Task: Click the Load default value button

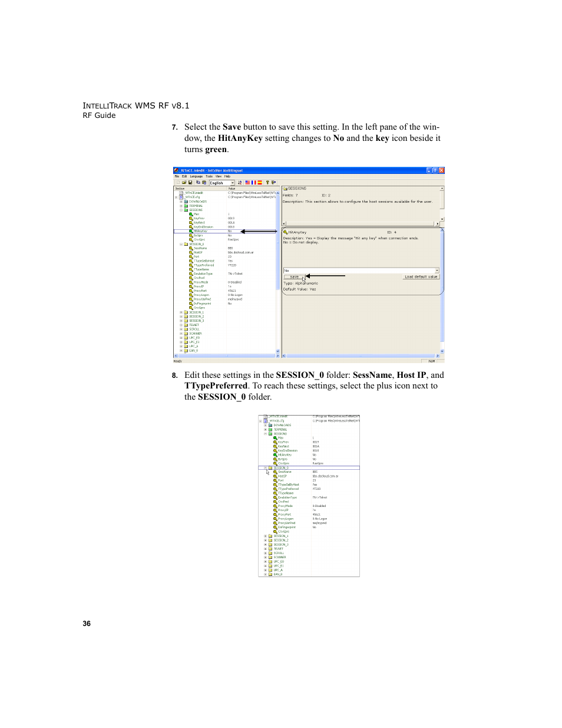Action: 421,276
